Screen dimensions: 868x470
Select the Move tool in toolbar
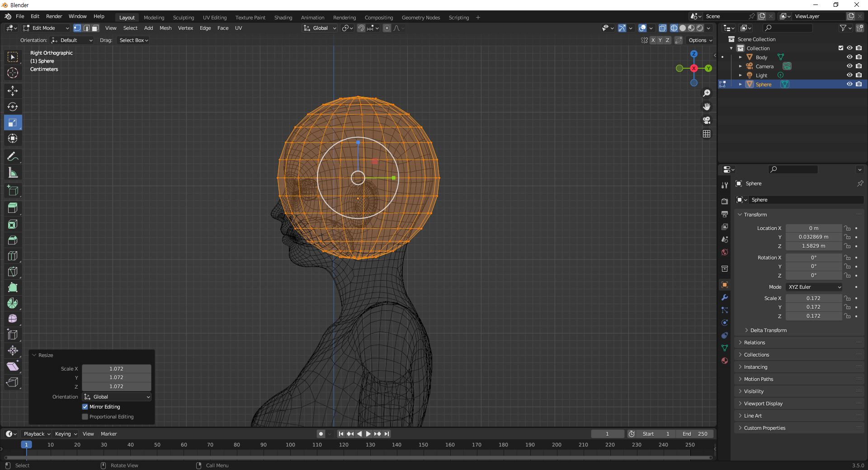pyautogui.click(x=13, y=91)
